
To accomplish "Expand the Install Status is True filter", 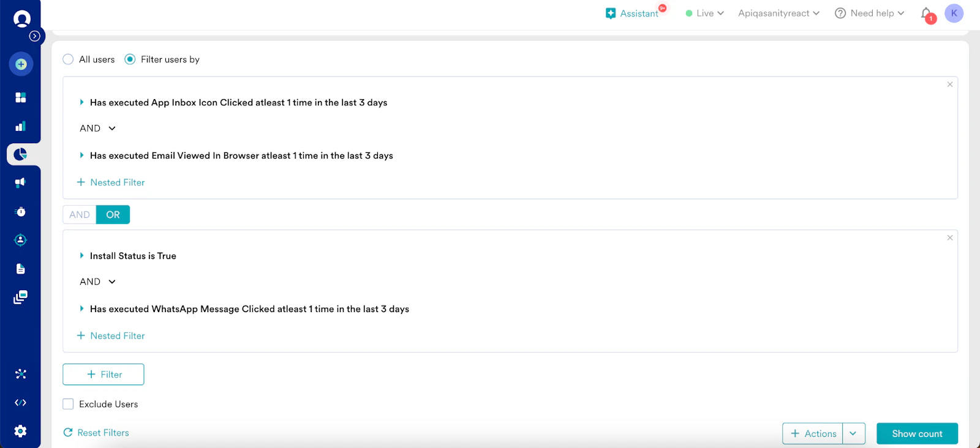I will 81,256.
